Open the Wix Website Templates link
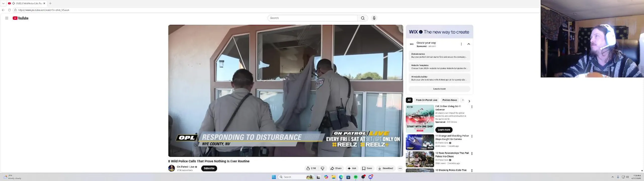This screenshot has width=644, height=181. click(x=439, y=67)
